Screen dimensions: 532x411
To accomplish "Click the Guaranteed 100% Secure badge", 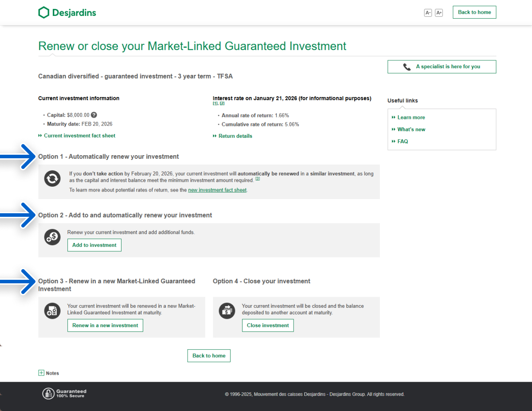I will click(x=64, y=393).
